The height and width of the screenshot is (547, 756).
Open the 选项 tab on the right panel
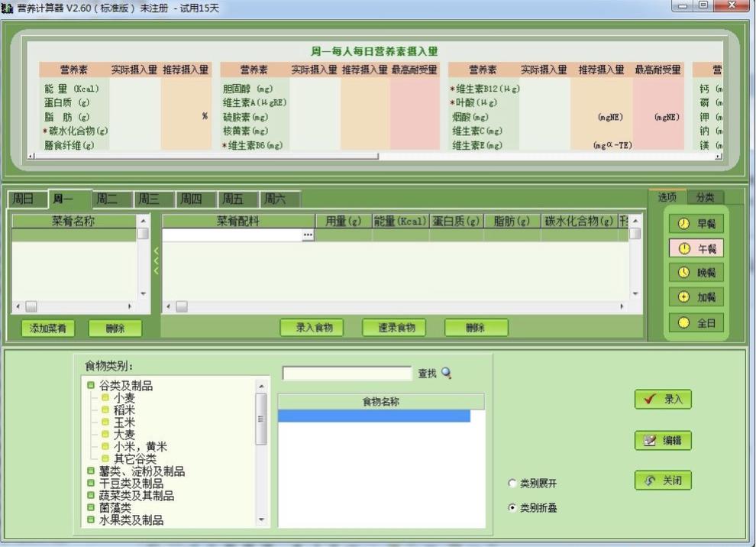pyautogui.click(x=667, y=197)
